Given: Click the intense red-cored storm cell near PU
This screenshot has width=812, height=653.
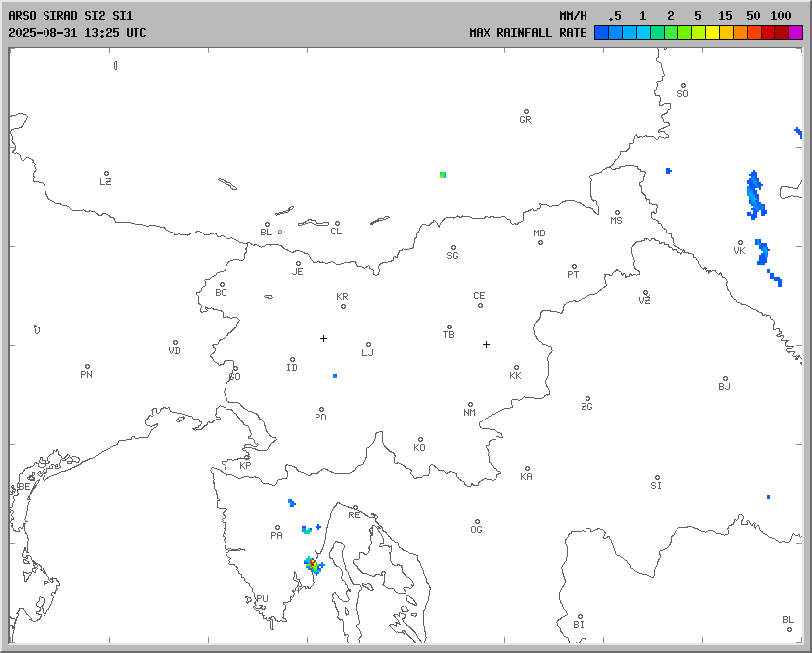Looking at the screenshot, I should (313, 564).
